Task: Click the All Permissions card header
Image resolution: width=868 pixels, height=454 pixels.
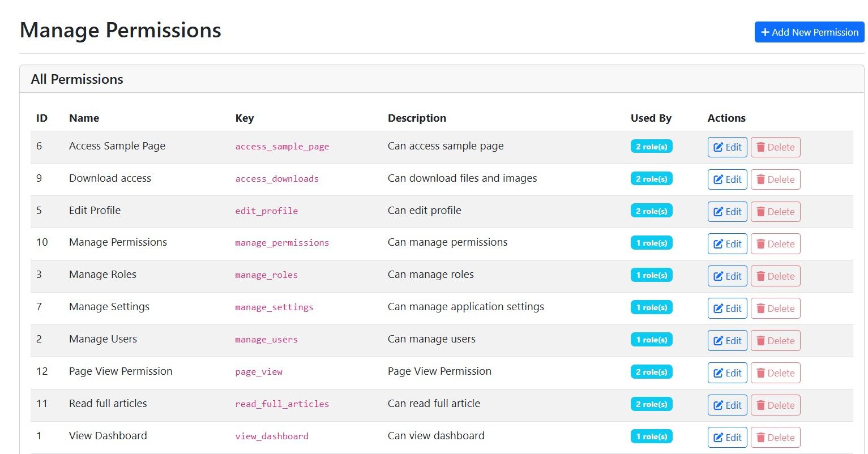Action: pos(77,79)
